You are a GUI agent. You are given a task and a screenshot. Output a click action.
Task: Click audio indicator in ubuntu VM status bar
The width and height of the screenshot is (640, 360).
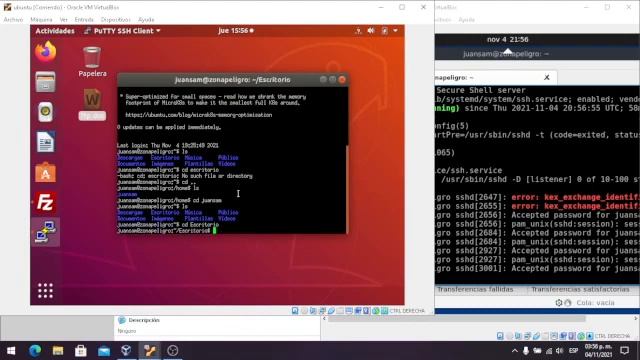313,311
